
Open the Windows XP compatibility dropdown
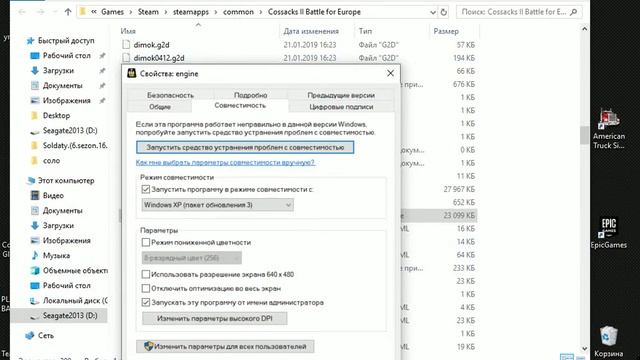(218, 205)
